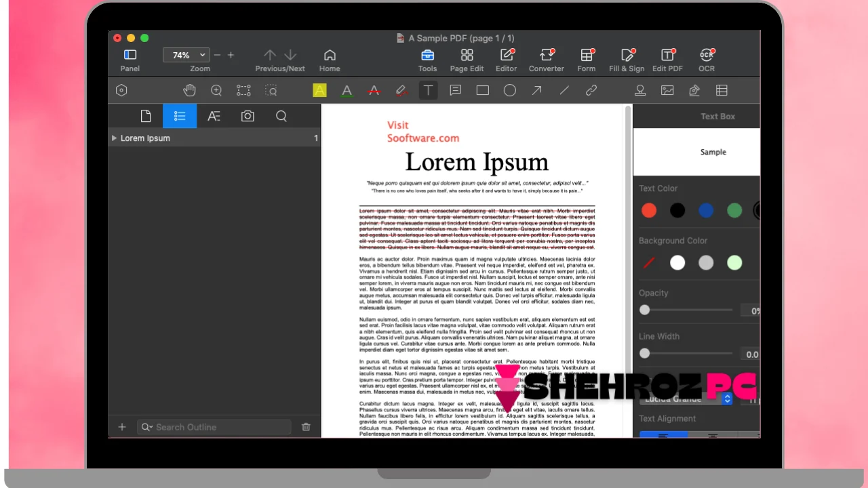This screenshot has width=868, height=488.
Task: Select the Text Box tool
Action: pos(428,90)
